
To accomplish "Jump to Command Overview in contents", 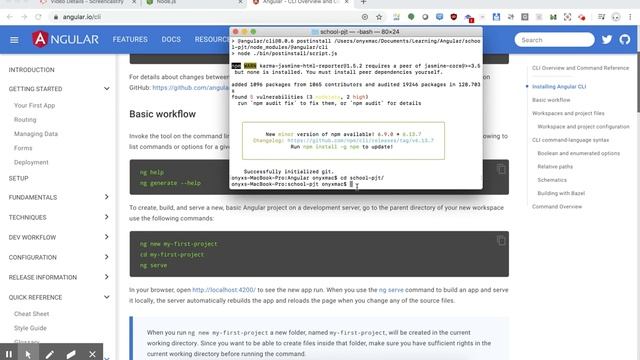I will tap(557, 207).
